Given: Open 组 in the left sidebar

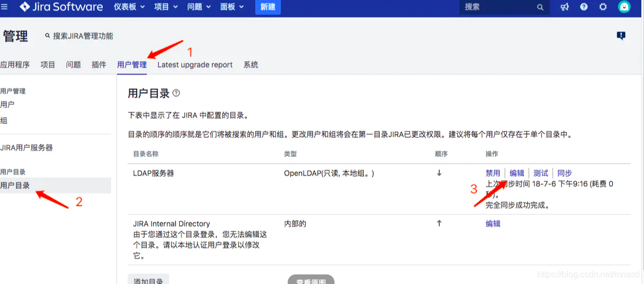Looking at the screenshot, I should pos(4,121).
